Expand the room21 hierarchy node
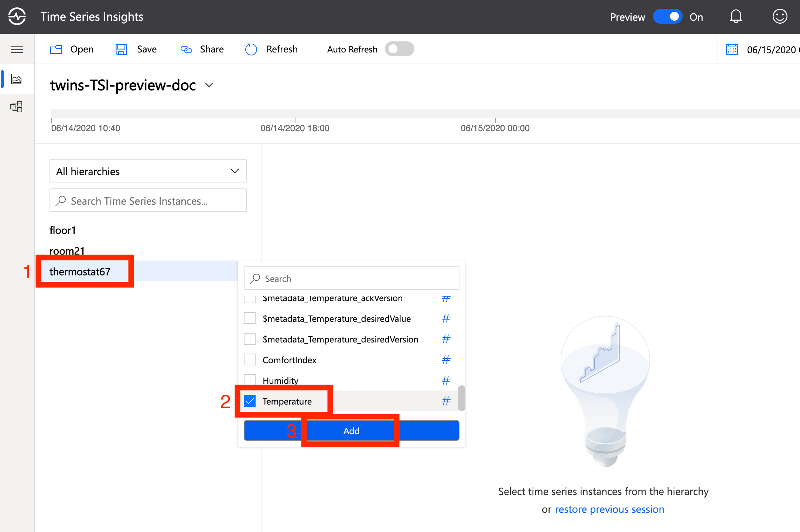Screen dimensions: 800x532 point(67,251)
